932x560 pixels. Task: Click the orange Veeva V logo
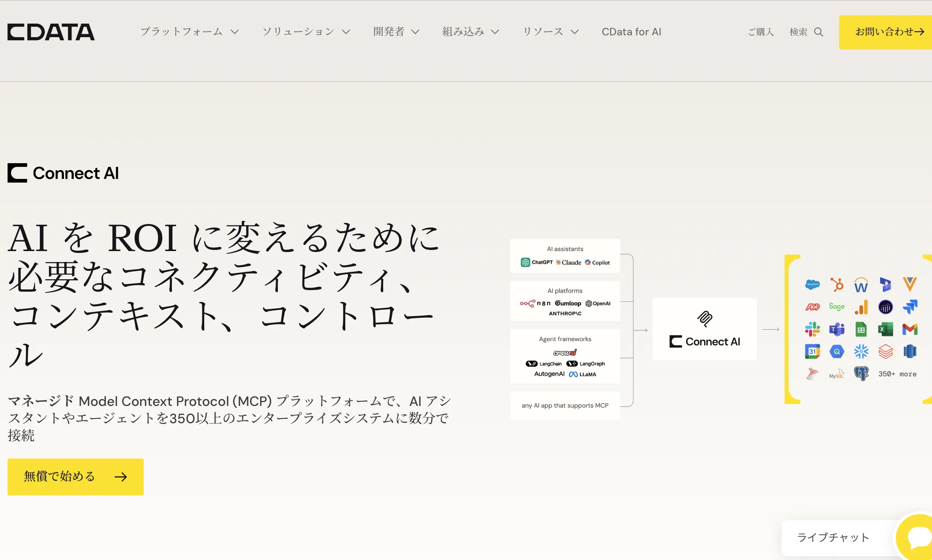click(910, 284)
